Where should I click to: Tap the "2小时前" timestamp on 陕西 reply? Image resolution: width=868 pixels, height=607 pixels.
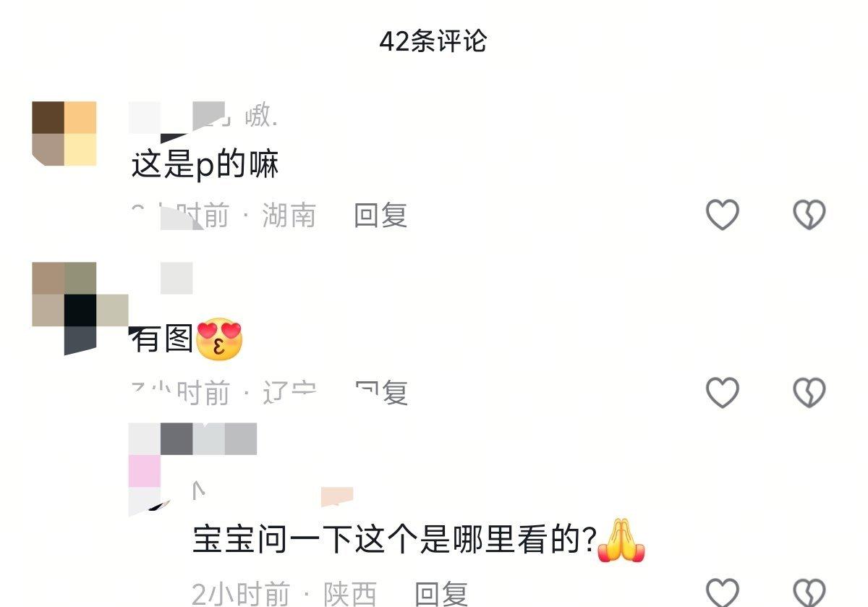(241, 594)
